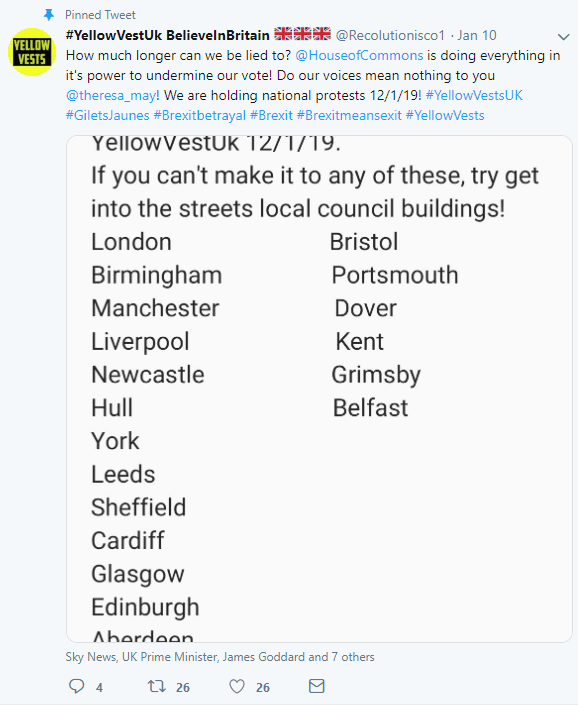
Task: Click the reply speech bubble icon
Action: pos(77,686)
